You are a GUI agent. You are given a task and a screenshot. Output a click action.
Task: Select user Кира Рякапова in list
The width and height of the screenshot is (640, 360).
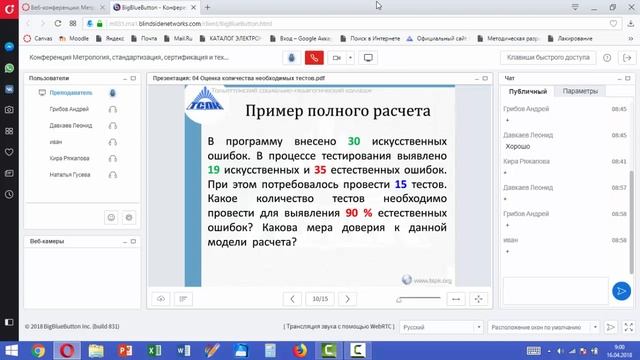click(69, 158)
